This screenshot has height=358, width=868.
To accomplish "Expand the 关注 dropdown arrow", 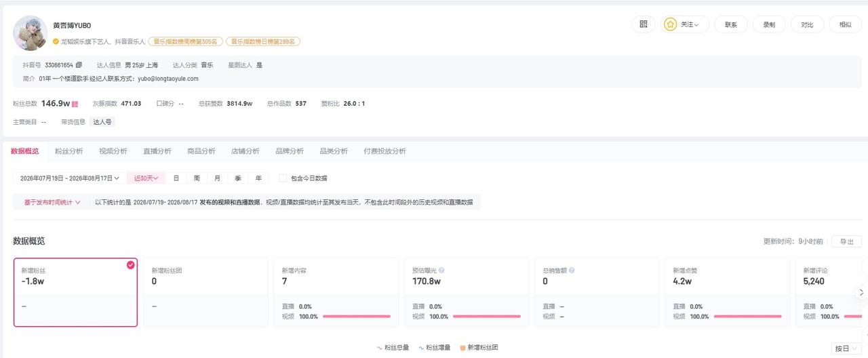I will [696, 25].
